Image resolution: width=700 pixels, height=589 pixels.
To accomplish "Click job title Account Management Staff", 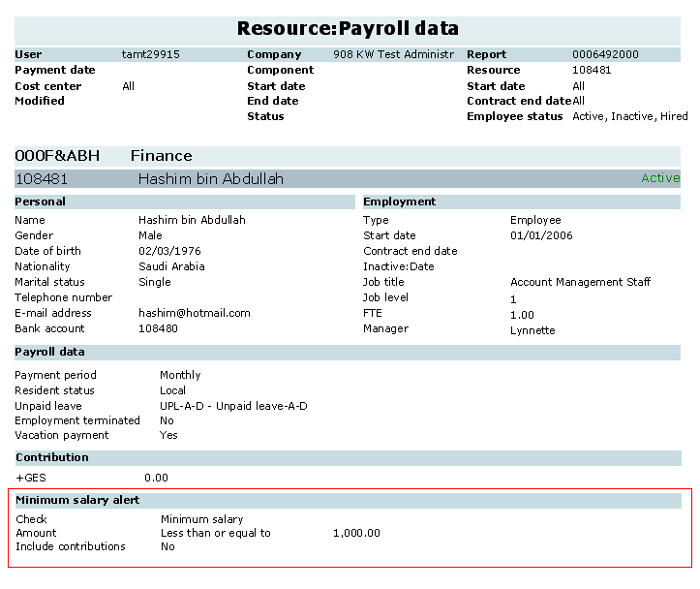I will [580, 283].
